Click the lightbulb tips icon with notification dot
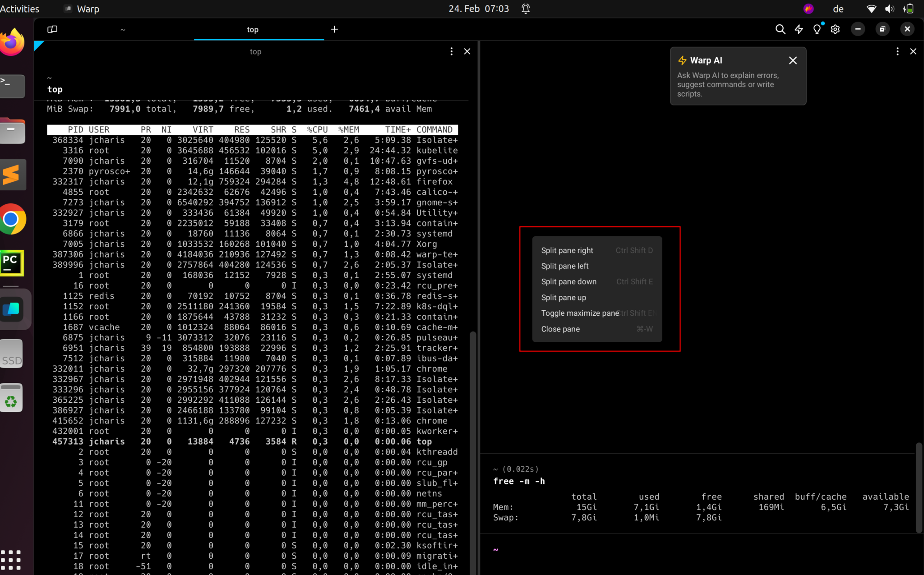Viewport: 924px width, 575px height. [x=817, y=29]
